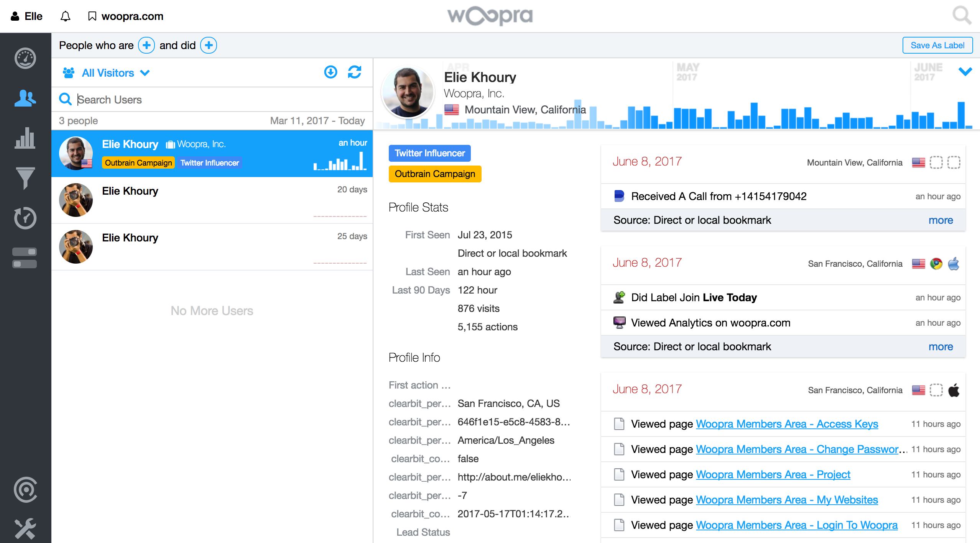
Task: Click the monitor icon beside Viewed Analytics
Action: point(619,323)
